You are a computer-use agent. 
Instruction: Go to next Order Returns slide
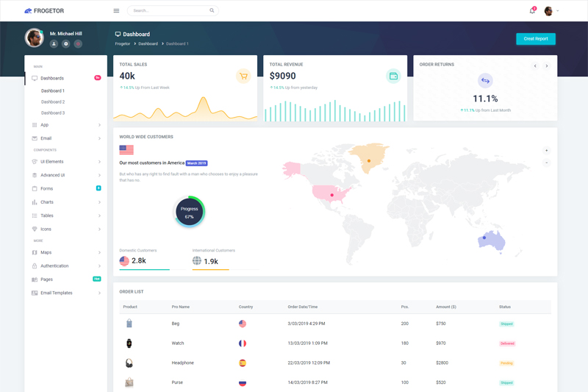click(546, 66)
